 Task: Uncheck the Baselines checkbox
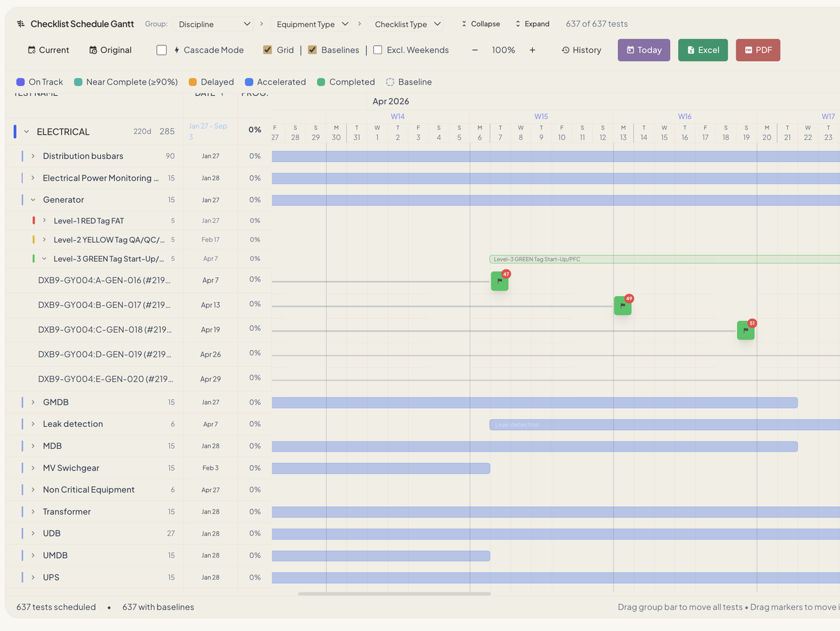(x=312, y=50)
